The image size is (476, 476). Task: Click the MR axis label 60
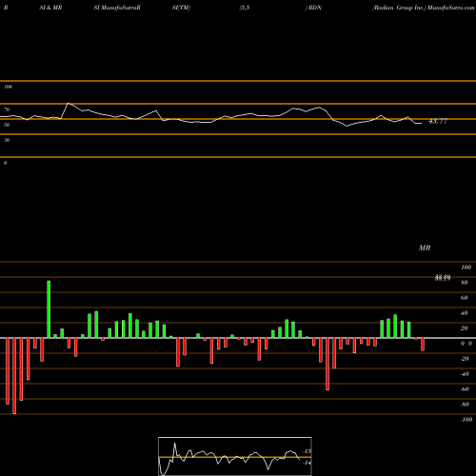pos(465,298)
